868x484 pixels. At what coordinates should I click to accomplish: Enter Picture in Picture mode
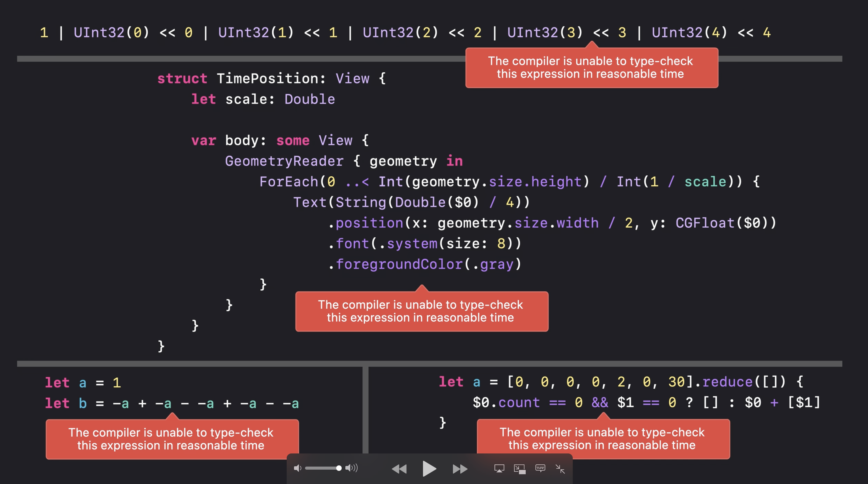coord(520,469)
